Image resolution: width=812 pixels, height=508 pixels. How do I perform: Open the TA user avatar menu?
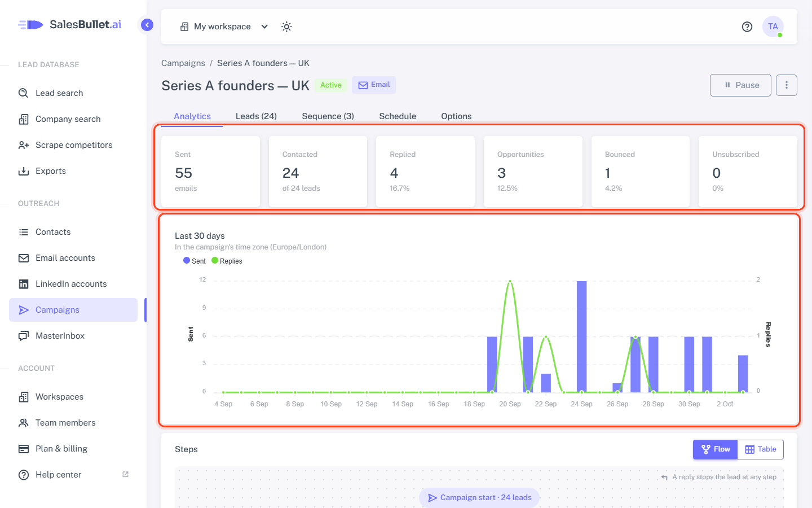(x=773, y=27)
